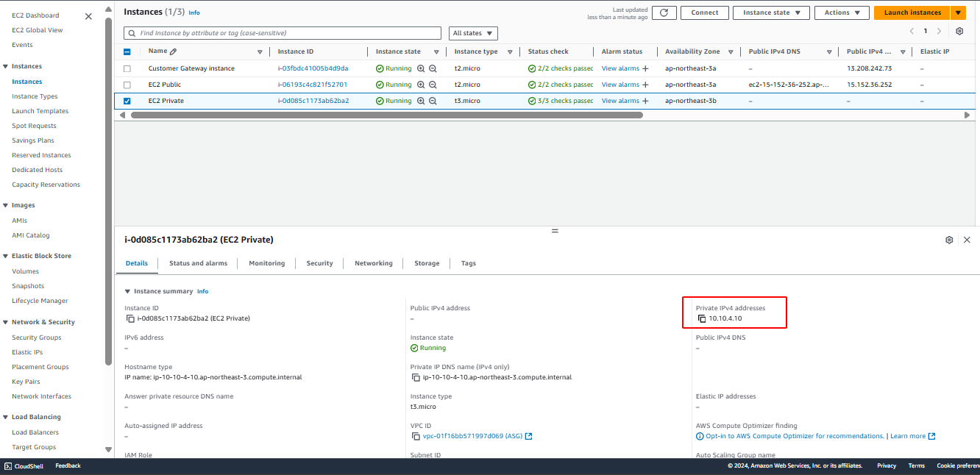The height and width of the screenshot is (475, 980).
Task: Toggle the select-all checkbox in the table header
Action: click(127, 51)
